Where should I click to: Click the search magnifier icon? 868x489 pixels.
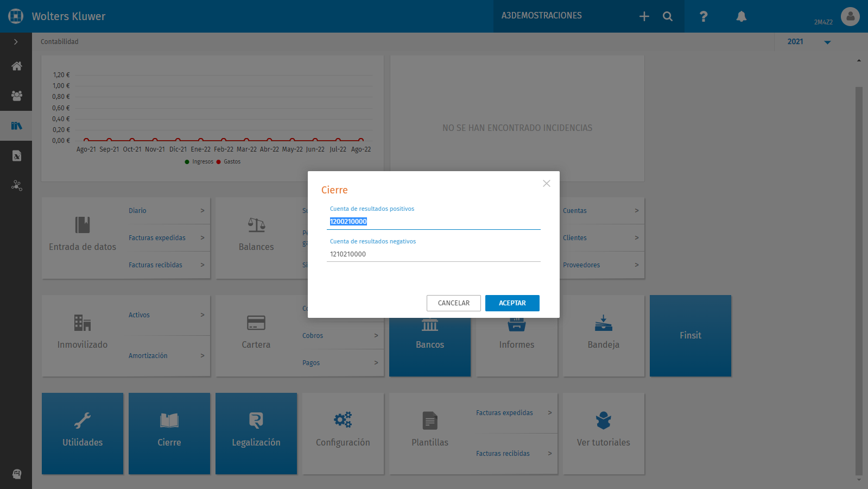pos(668,16)
